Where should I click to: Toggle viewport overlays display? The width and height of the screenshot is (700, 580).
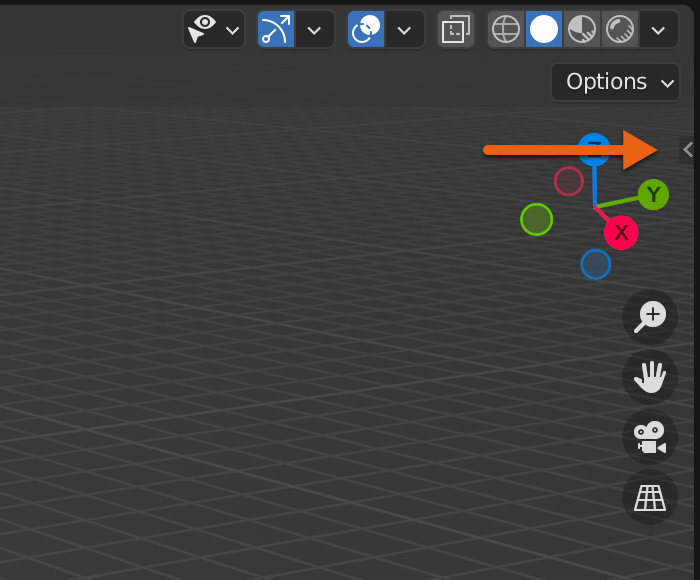click(x=366, y=29)
